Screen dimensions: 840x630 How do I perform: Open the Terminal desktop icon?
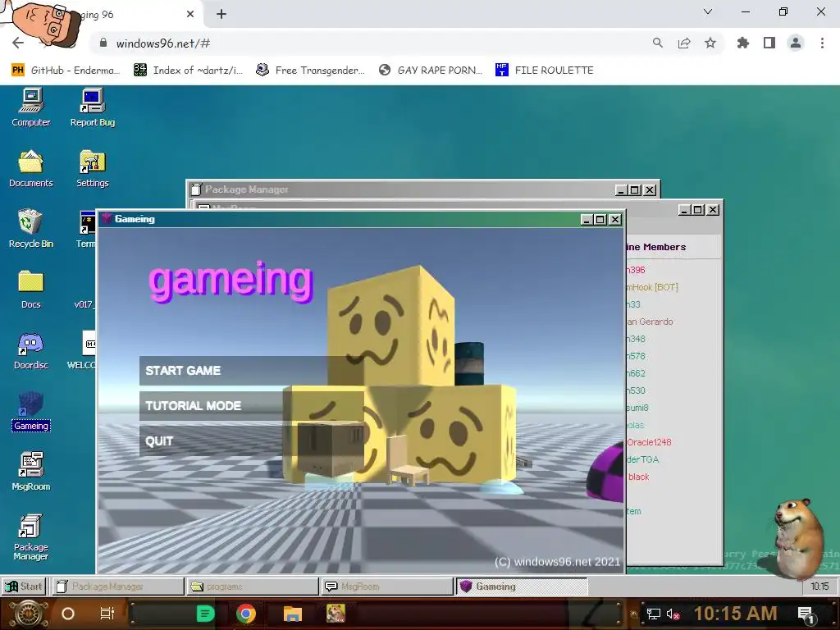click(87, 229)
